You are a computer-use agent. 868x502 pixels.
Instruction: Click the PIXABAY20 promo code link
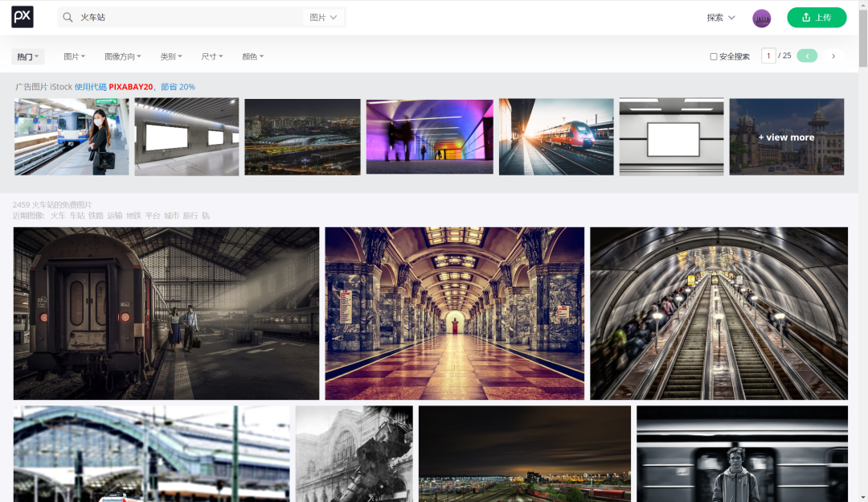131,87
